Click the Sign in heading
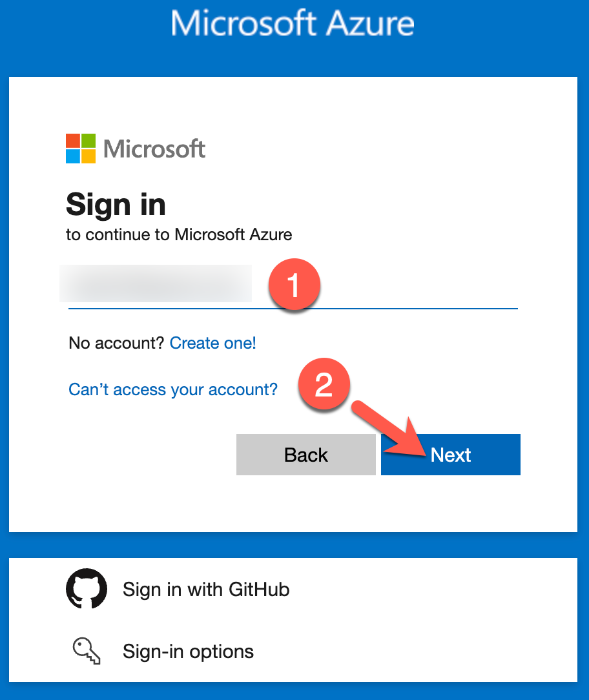This screenshot has width=589, height=700. [x=116, y=205]
